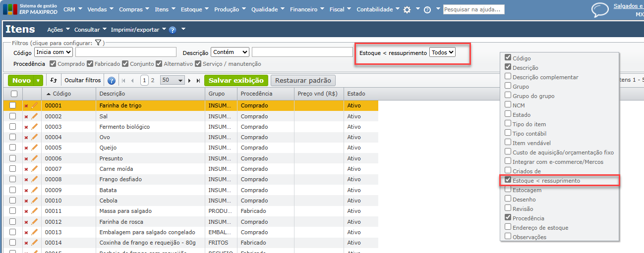Uncheck the Fabricado procedência checkbox
644x253 pixels.
[90, 64]
